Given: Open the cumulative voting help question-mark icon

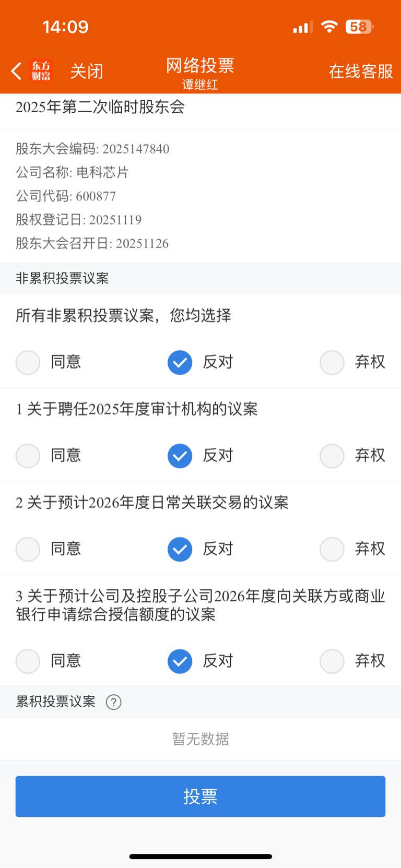Looking at the screenshot, I should [113, 702].
